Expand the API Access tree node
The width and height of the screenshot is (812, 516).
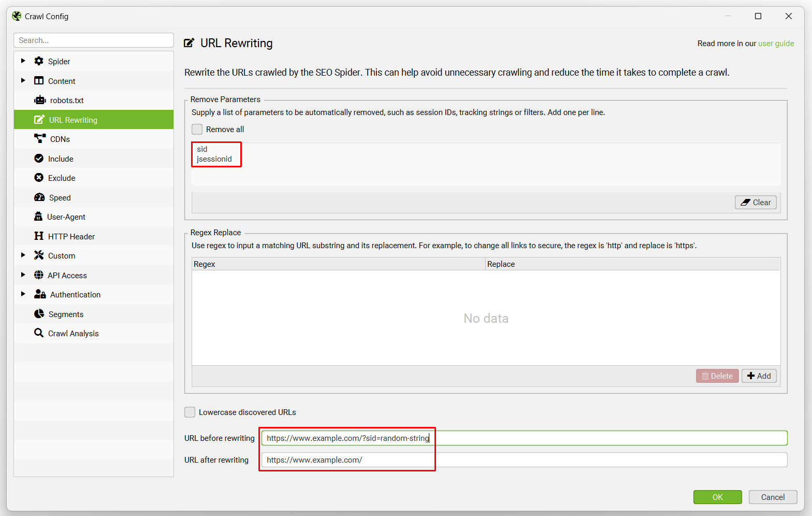[23, 275]
